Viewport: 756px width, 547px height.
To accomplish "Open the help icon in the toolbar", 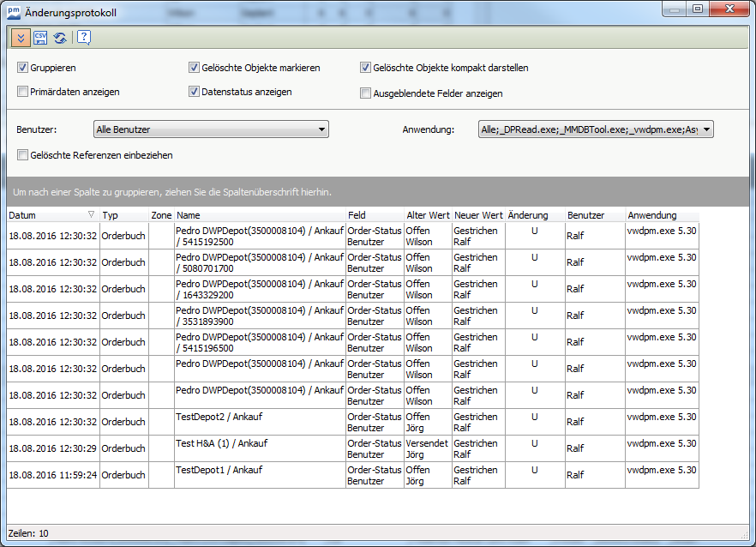I will 83,38.
